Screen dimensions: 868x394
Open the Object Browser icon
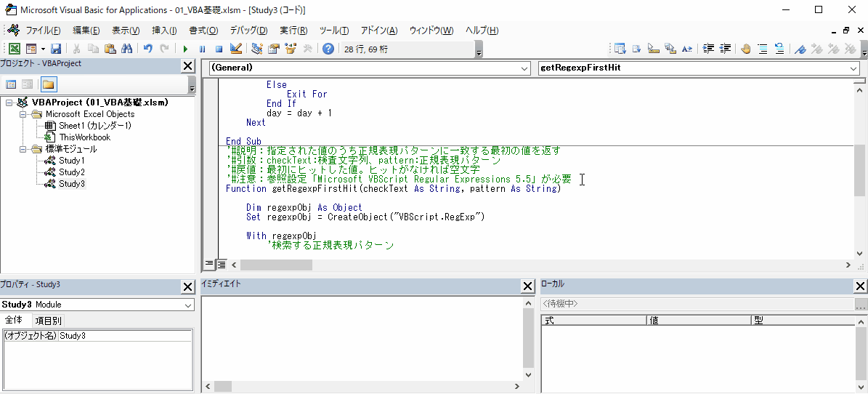[290, 49]
